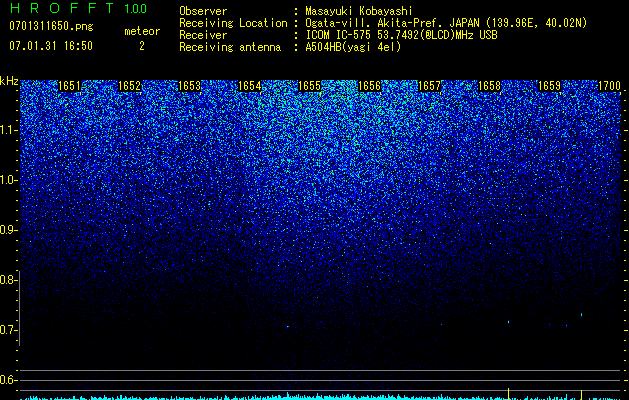Click the 1700 time tick label
The height and width of the screenshot is (400, 629).
click(x=609, y=86)
